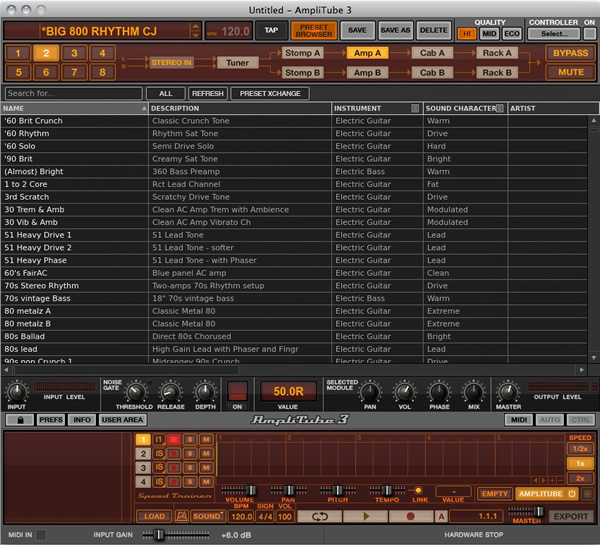
Task: Solo track 2 in the recorder
Action: 190,454
